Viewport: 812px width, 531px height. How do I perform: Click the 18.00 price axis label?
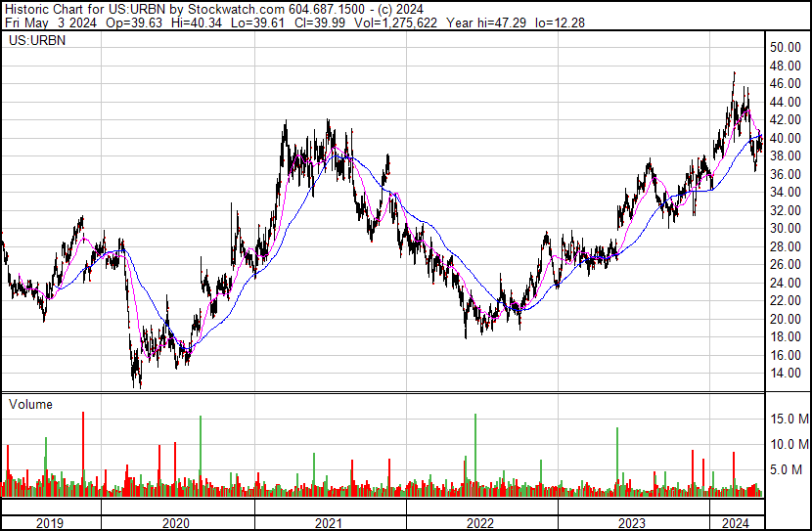tap(786, 337)
